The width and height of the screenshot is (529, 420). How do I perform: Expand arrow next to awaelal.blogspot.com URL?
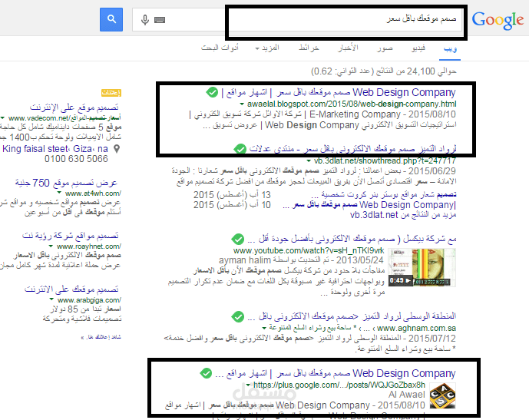242,104
